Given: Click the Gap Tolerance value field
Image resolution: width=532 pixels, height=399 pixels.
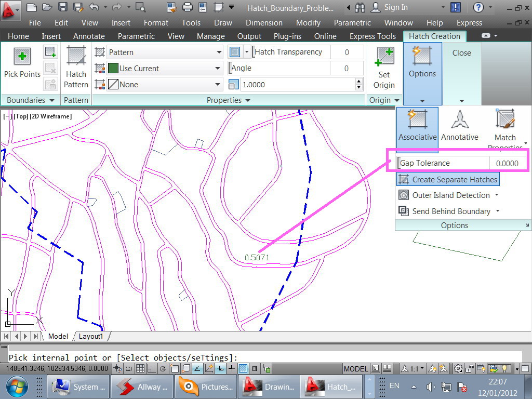Looking at the screenshot, I should point(507,163).
